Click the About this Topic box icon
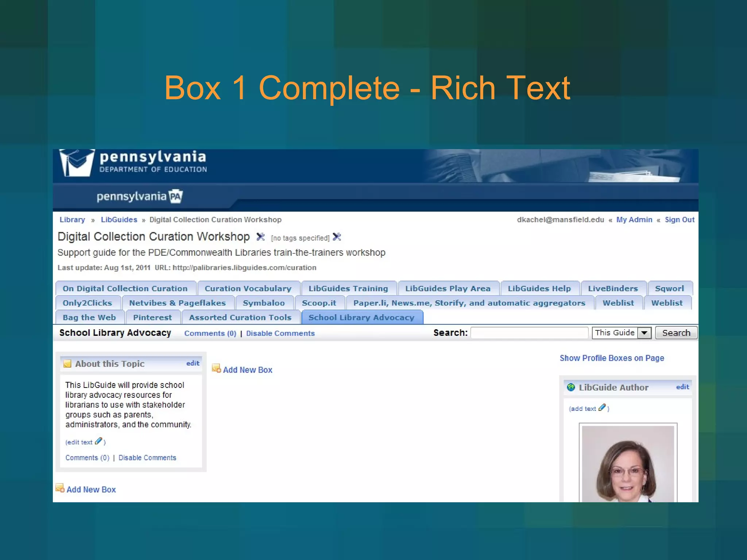The width and height of the screenshot is (747, 560). (x=67, y=364)
